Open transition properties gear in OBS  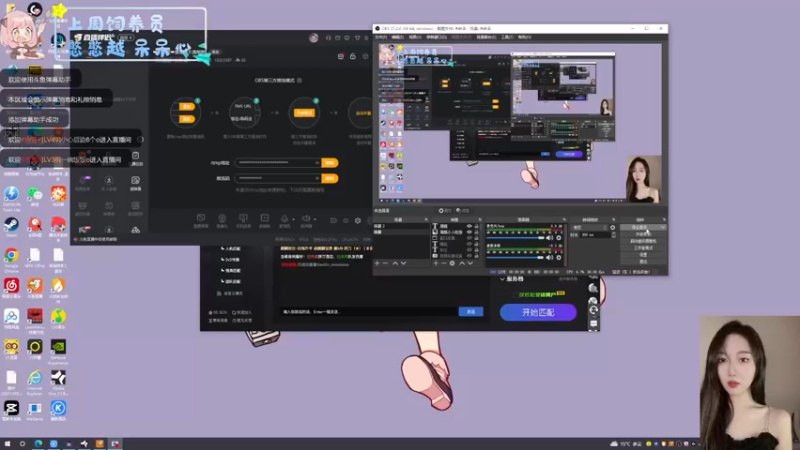613,228
